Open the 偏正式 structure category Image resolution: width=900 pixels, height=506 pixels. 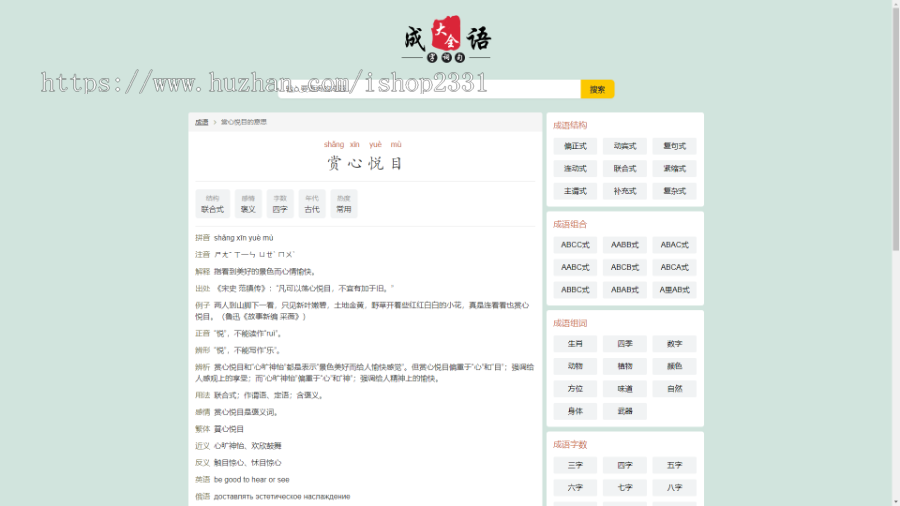(x=575, y=146)
